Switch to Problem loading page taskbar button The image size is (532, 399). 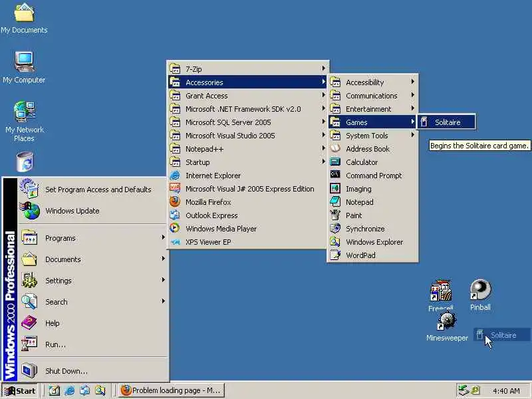172,391
